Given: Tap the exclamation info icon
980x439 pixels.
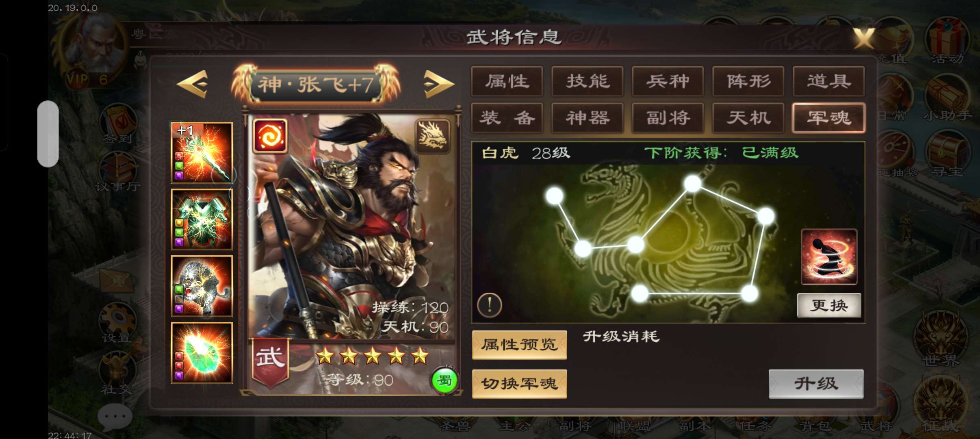Looking at the screenshot, I should [x=490, y=305].
